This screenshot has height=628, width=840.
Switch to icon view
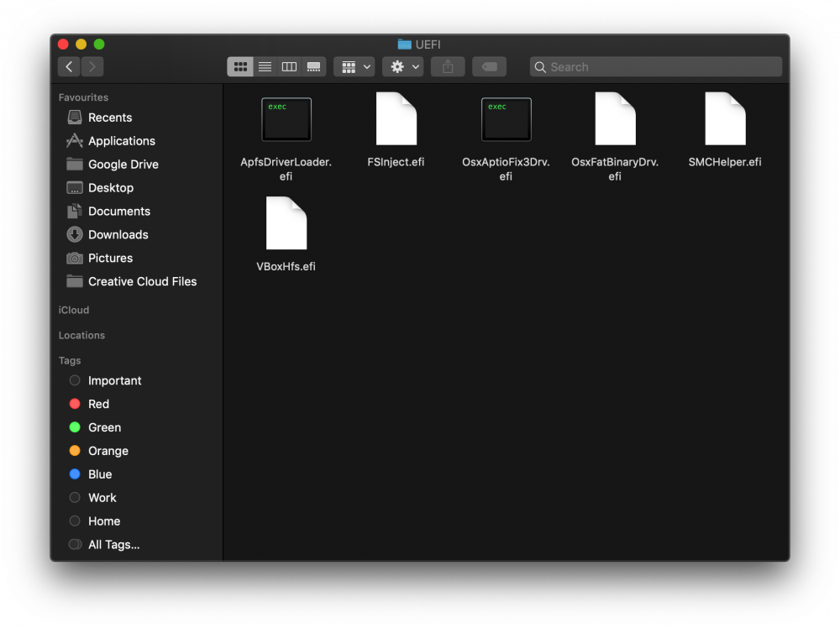coord(240,67)
